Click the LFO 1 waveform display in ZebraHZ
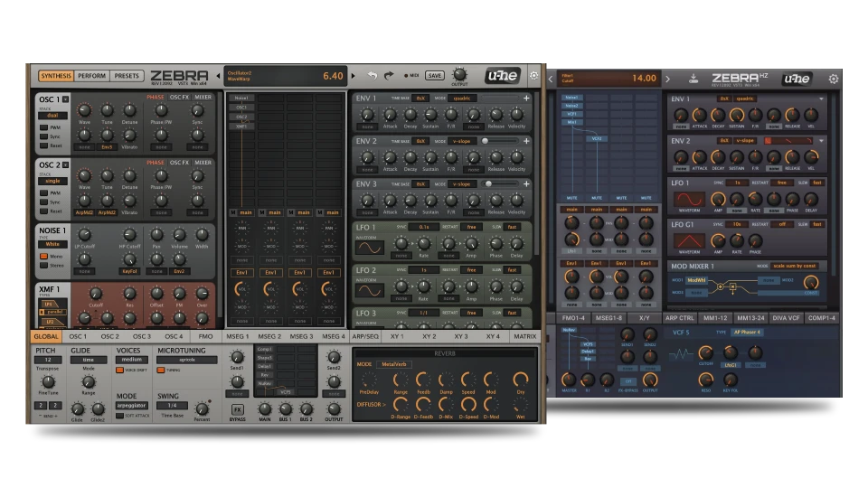 pos(690,199)
